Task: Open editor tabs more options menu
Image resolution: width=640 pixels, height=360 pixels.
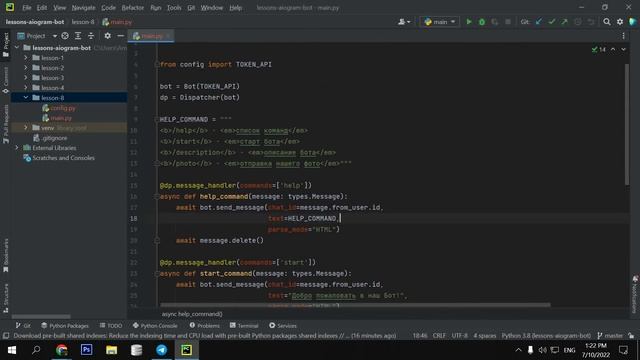Action: [623, 36]
